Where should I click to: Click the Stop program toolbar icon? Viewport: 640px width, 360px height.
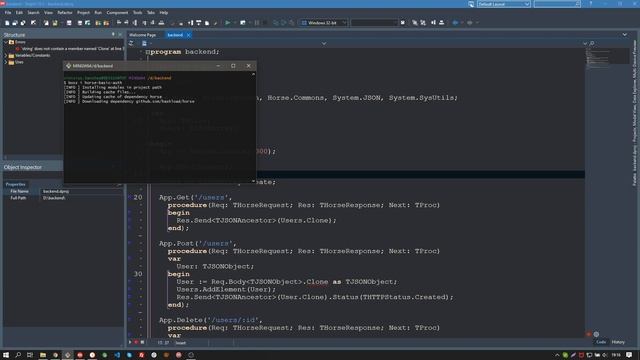click(265, 23)
